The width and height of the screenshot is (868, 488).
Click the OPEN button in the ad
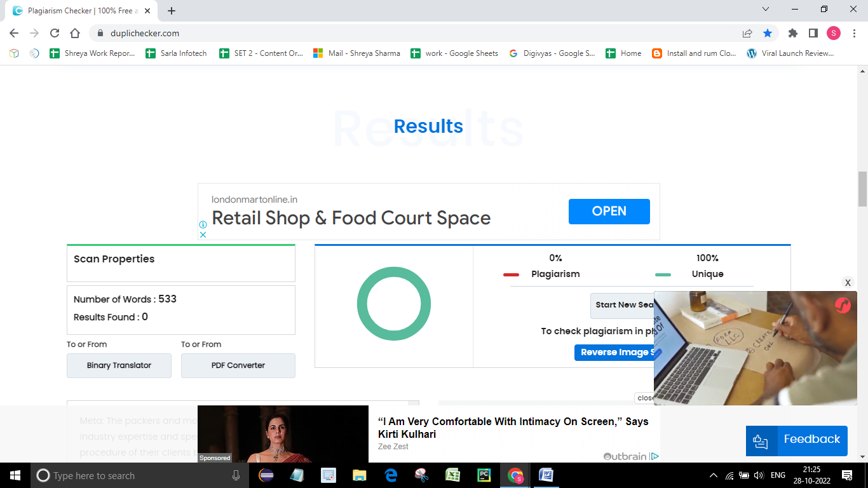click(609, 212)
